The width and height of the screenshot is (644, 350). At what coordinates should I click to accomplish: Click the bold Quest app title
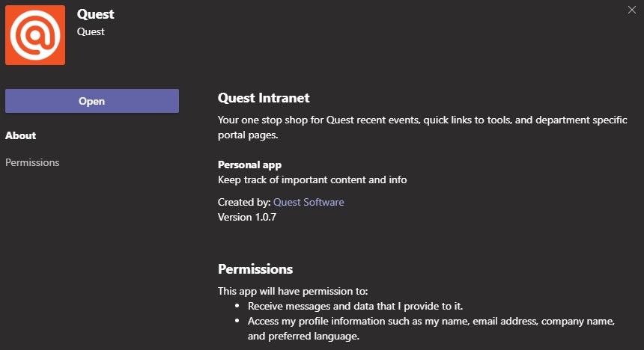click(95, 14)
